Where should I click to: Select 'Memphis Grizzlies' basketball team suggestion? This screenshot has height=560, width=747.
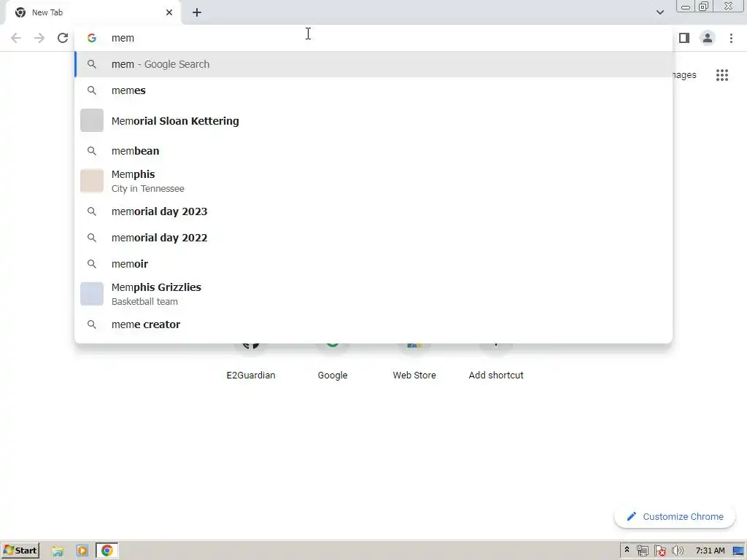373,294
